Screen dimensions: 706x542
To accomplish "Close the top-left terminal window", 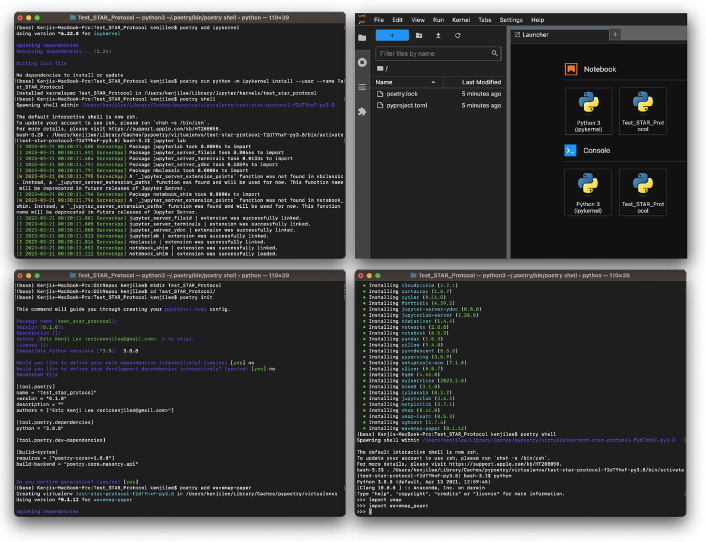I will (20, 18).
